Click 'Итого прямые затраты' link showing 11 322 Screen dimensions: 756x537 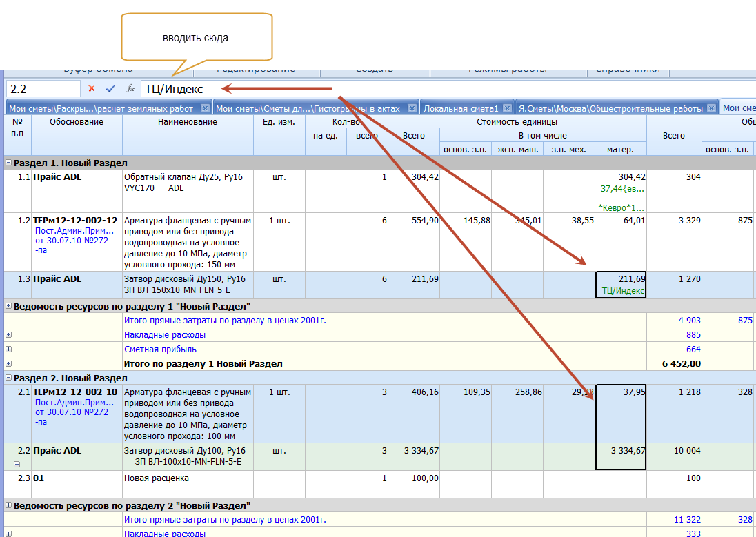pos(225,520)
